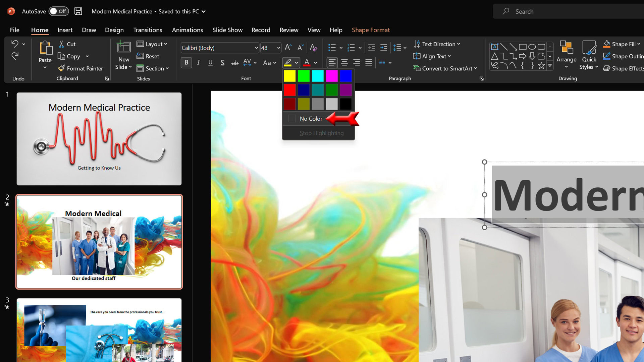Toggle Bold formatting button
644x362 pixels.
[186, 63]
